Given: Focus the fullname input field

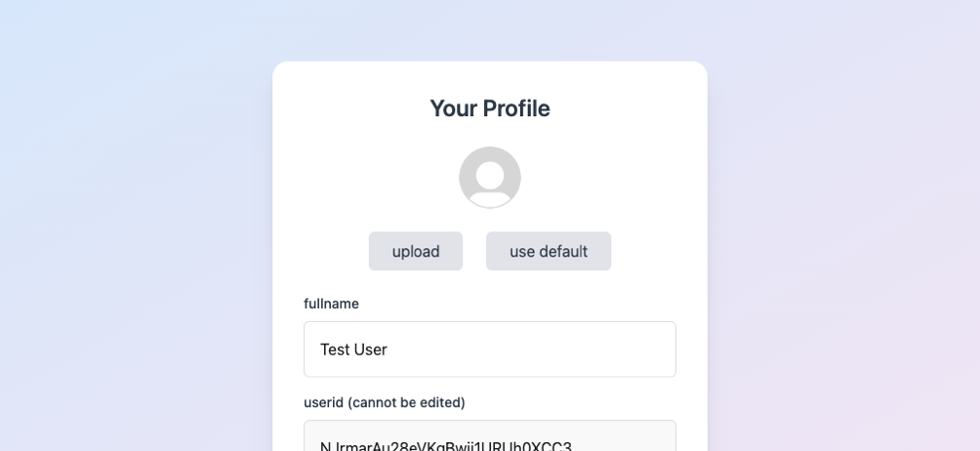Looking at the screenshot, I should click(489, 349).
